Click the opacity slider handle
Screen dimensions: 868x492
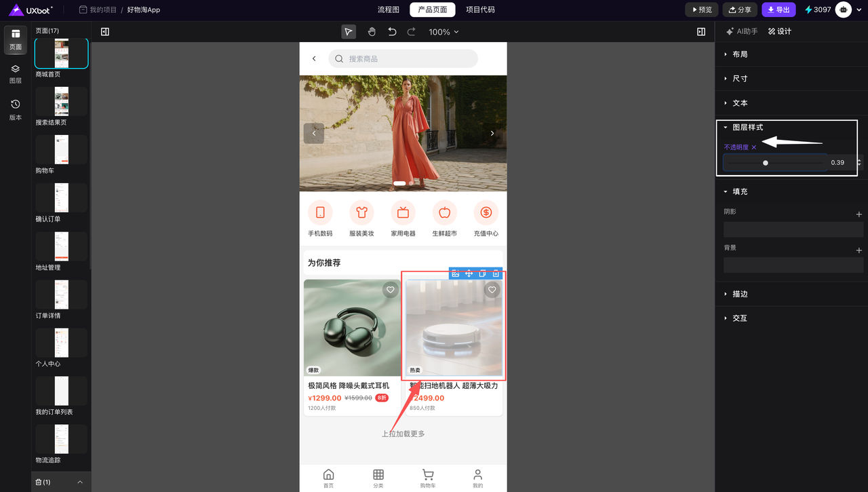tap(766, 163)
